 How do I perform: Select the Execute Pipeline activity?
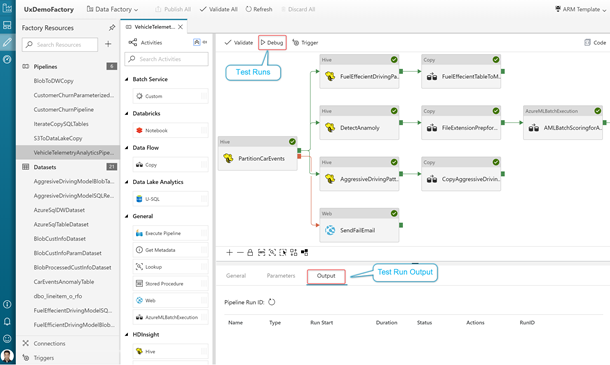coord(170,233)
